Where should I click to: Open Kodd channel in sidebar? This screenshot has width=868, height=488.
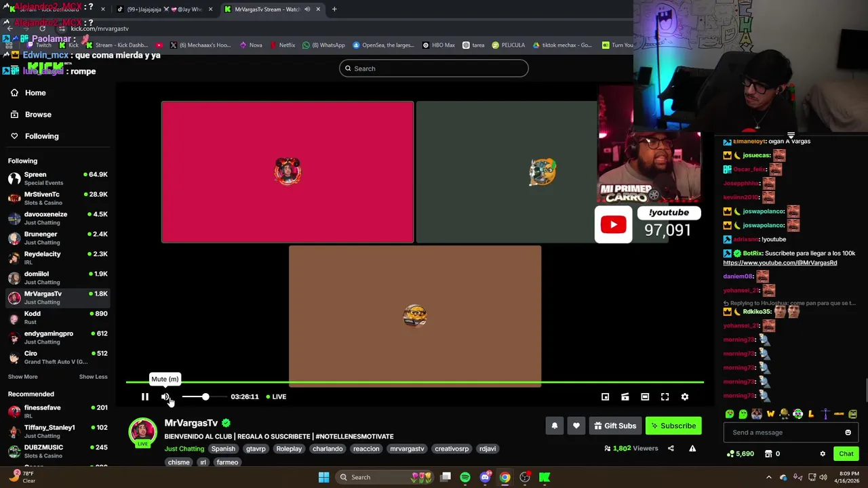[58, 317]
